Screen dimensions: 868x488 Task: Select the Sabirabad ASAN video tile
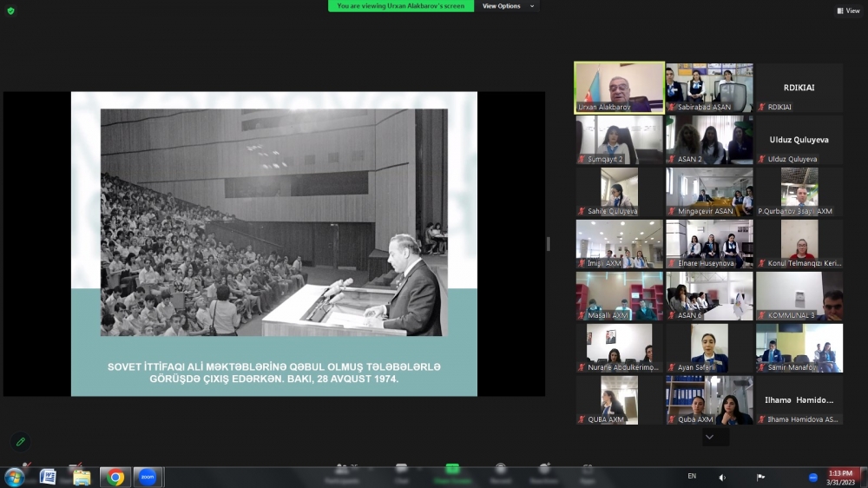tap(709, 88)
